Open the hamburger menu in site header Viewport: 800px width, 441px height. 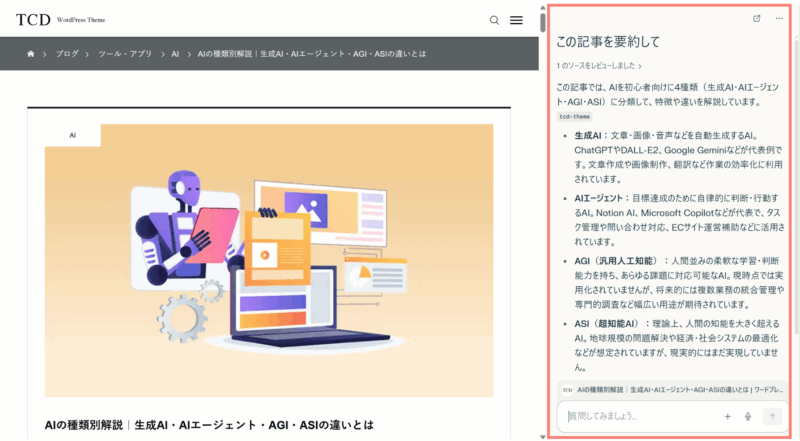[x=516, y=20]
